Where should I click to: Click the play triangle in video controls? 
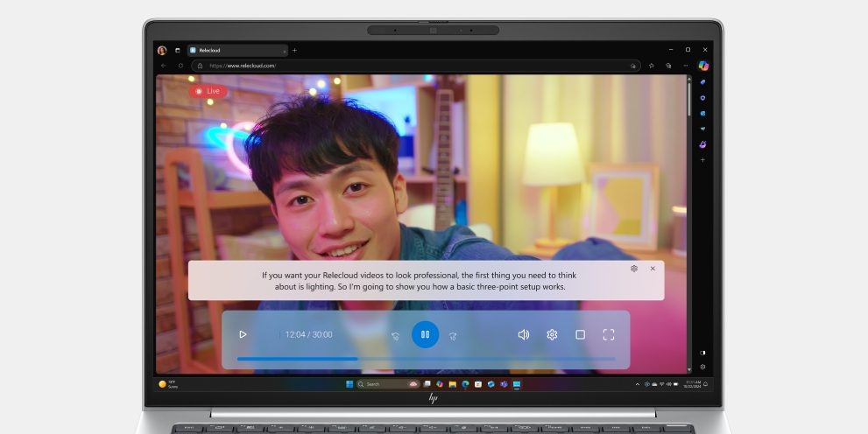243,334
